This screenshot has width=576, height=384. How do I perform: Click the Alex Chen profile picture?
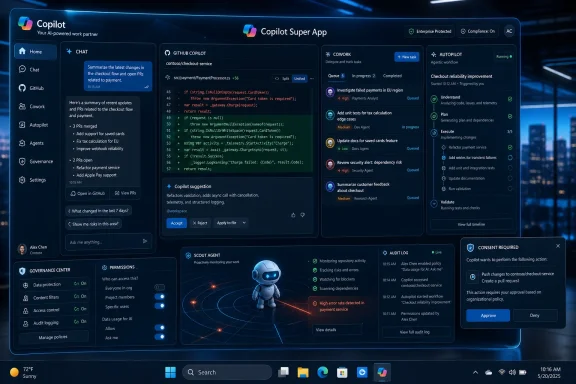point(22,249)
